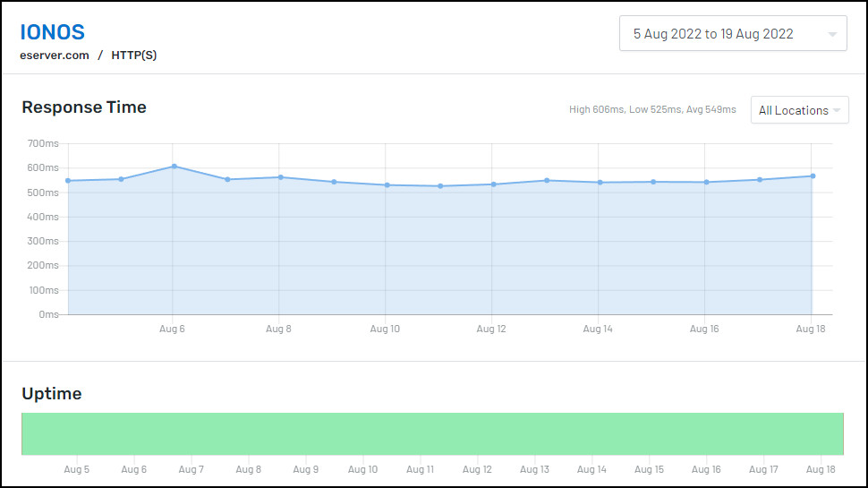Click the eserver.com breadcrumb link
Viewport: 868px width, 488px height.
(x=55, y=56)
